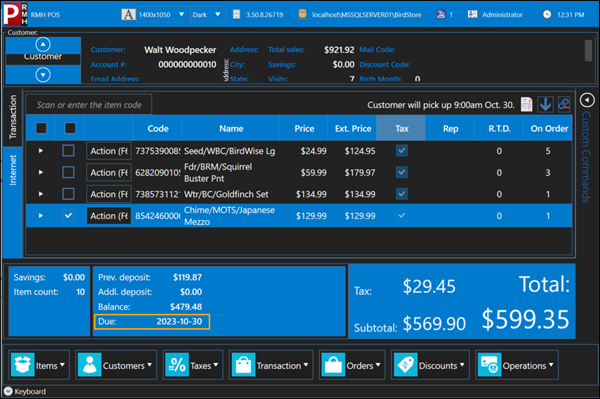Switch to the Transaction side tab
The width and height of the screenshot is (600, 399).
pyautogui.click(x=13, y=117)
